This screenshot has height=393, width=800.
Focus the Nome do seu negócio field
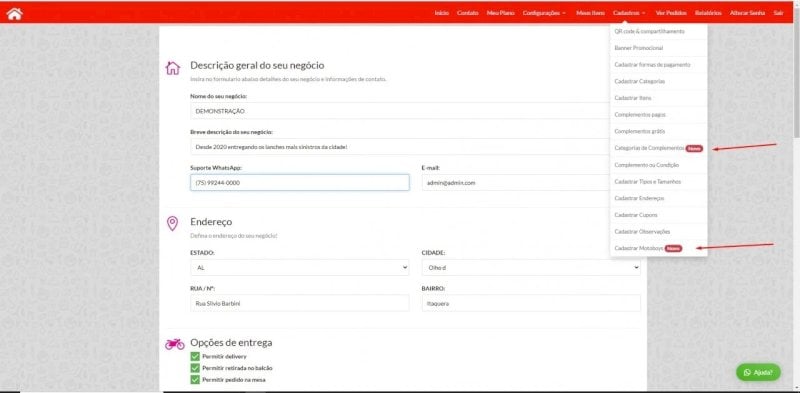point(400,111)
